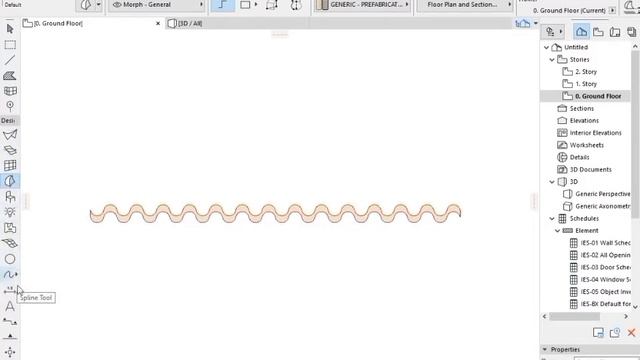
Task: Open Project Map in Navigator
Action: 581,32
